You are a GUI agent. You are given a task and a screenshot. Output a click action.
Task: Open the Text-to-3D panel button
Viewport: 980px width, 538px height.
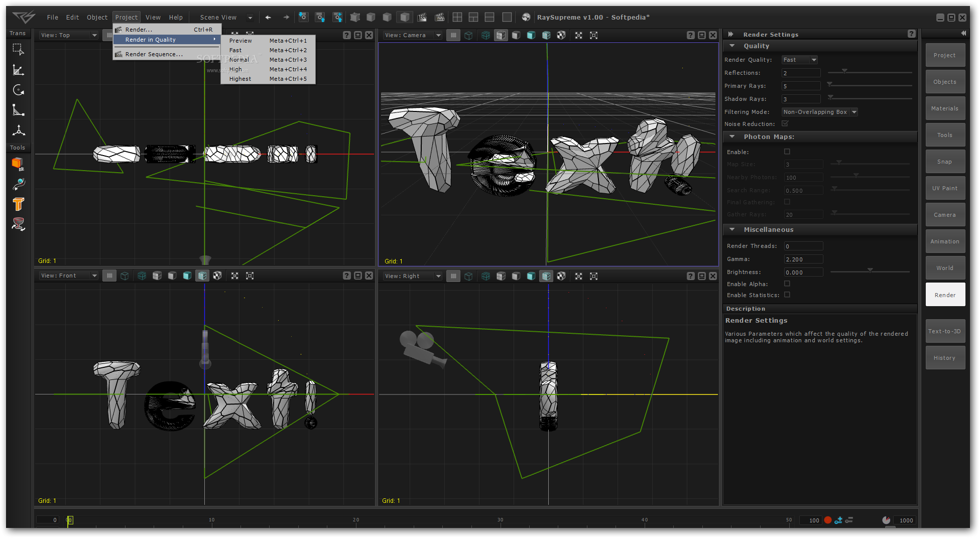pyautogui.click(x=945, y=331)
